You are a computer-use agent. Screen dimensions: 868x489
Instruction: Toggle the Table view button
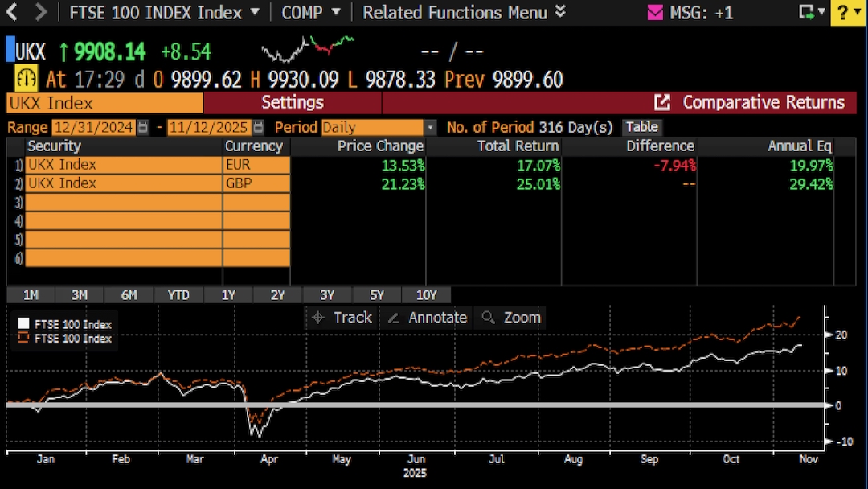[641, 127]
